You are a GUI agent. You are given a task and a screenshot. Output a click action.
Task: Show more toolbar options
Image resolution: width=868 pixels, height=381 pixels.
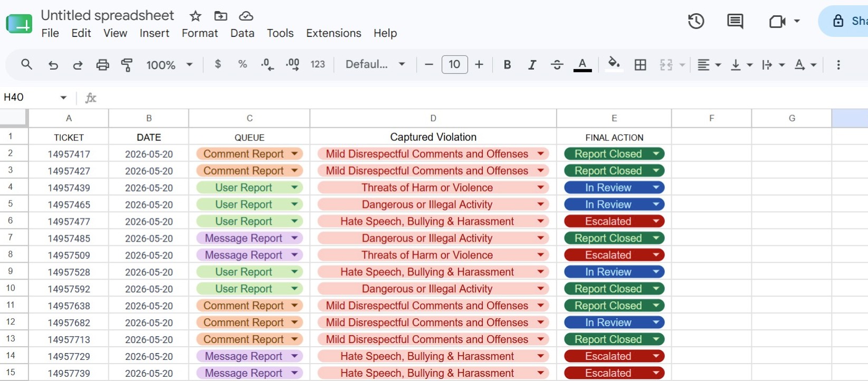(x=838, y=64)
